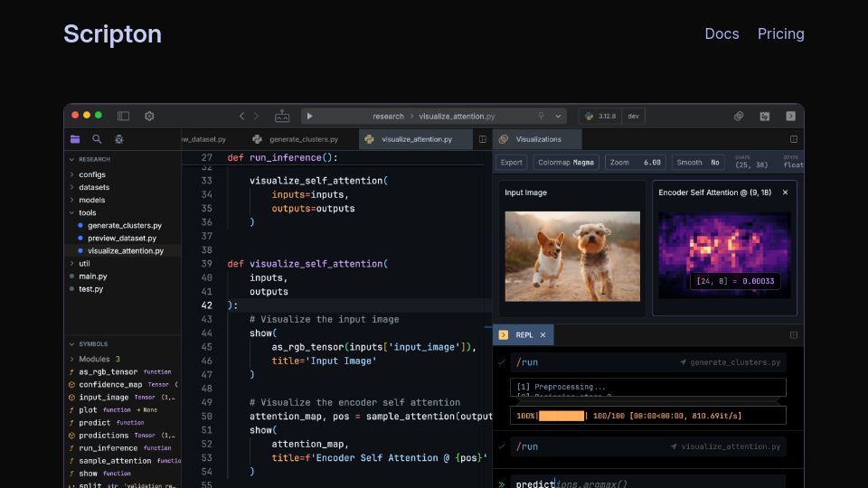Click the Encoder Self Attention heatmap
Screen dimensions: 868x488
click(x=724, y=255)
